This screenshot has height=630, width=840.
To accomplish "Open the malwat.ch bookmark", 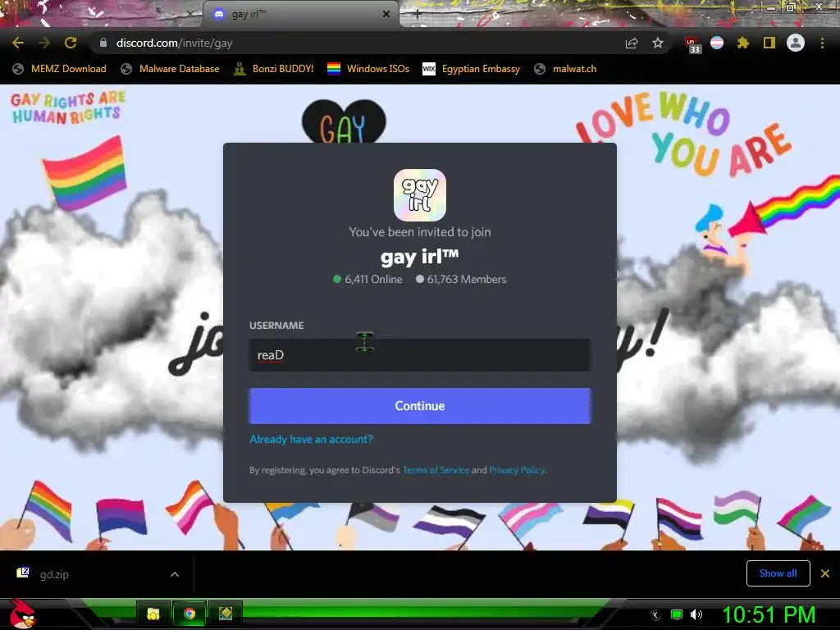I will [566, 69].
